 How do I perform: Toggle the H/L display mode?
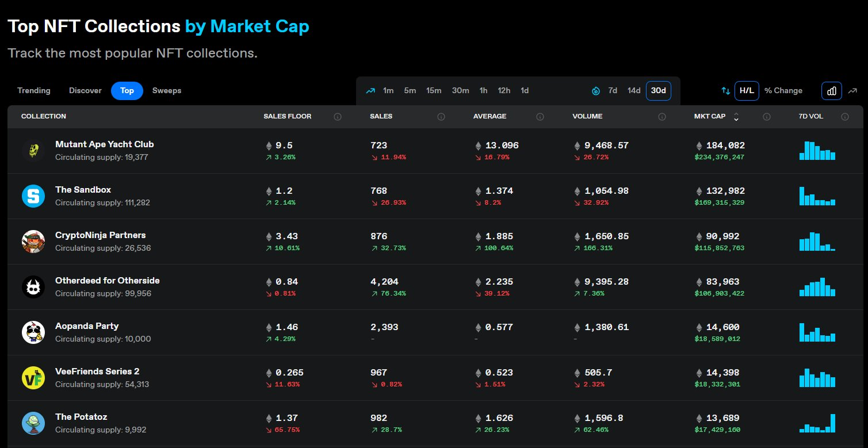pyautogui.click(x=747, y=91)
